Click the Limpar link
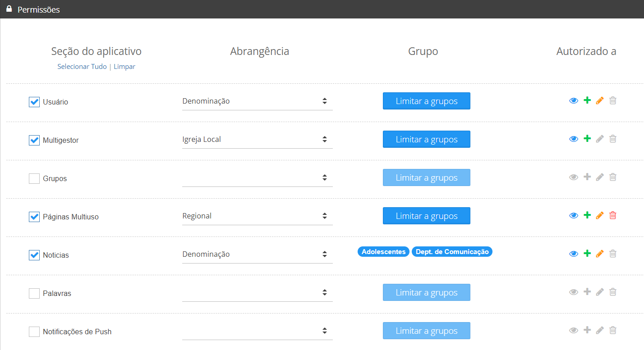644x350 pixels. [124, 67]
